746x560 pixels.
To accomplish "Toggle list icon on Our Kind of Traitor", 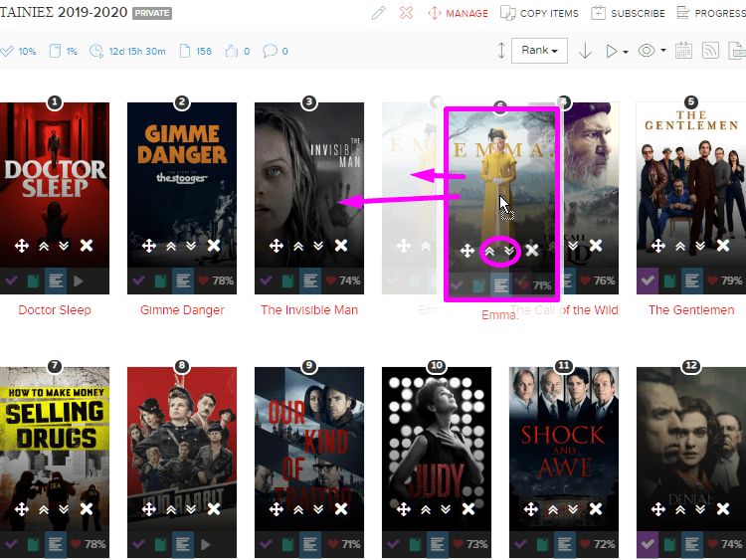I will pyautogui.click(x=310, y=544).
